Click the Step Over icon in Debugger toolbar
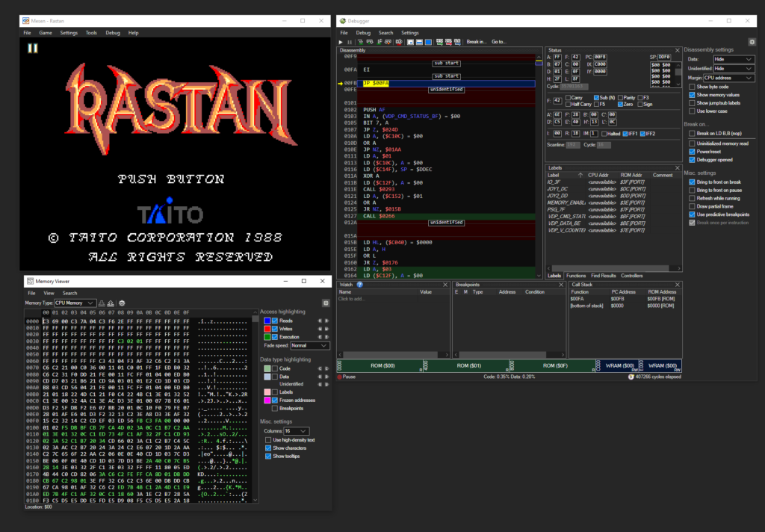Image resolution: width=765 pixels, height=532 pixels. 369,42
